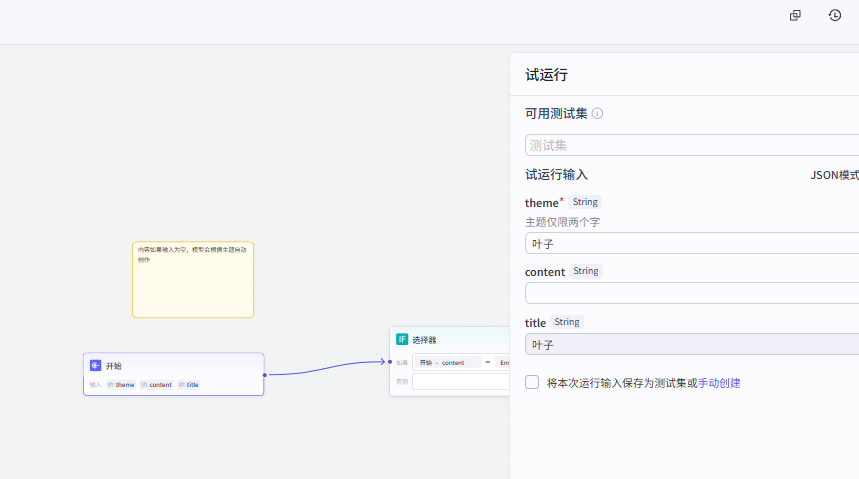This screenshot has height=479, width=859.
Task: Click the 否则 branch field in 选择器
Action: [460, 381]
